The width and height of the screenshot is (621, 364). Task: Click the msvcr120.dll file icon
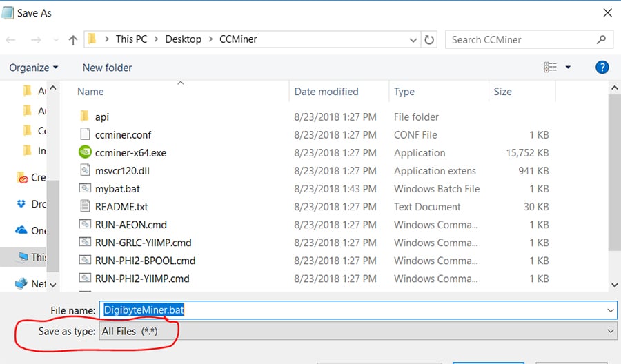point(85,170)
